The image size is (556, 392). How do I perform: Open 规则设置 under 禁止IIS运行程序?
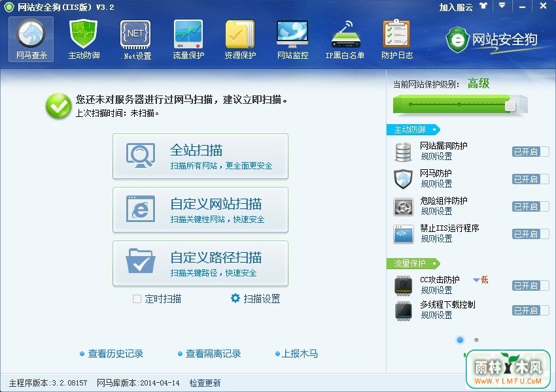(436, 238)
